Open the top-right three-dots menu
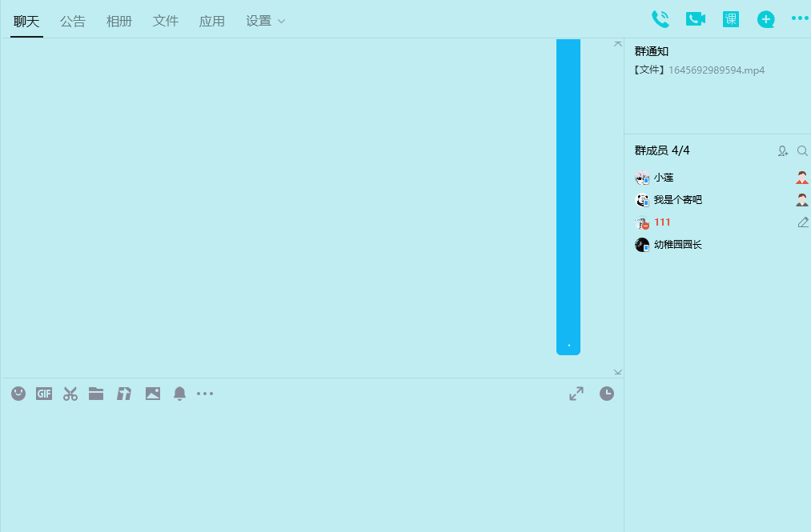The width and height of the screenshot is (811, 532). pyautogui.click(x=800, y=18)
